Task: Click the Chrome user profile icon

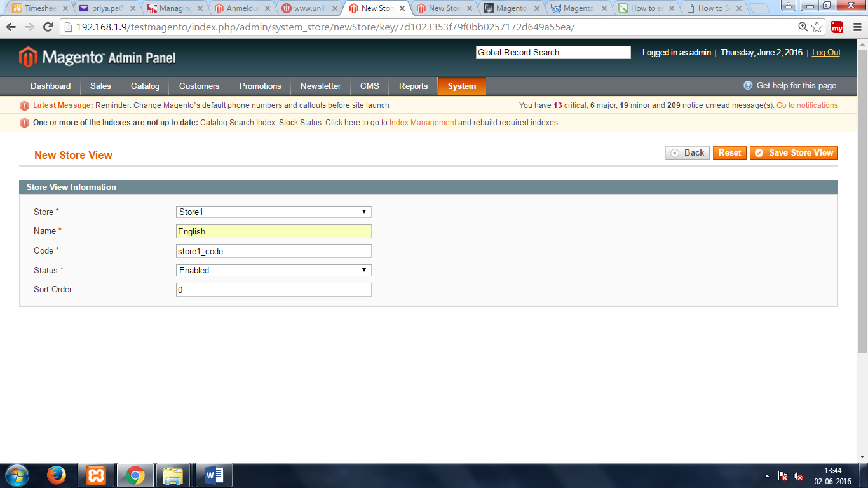Action: click(788, 6)
